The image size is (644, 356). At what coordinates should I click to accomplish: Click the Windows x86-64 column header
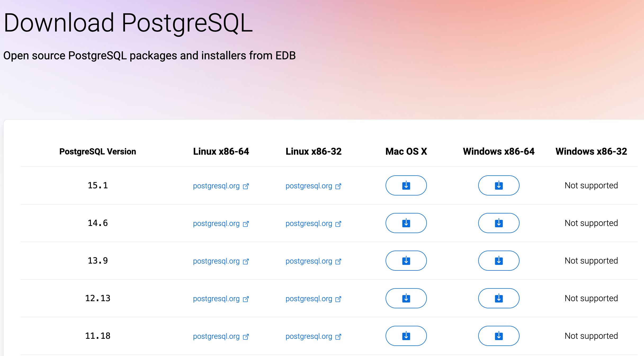click(x=499, y=152)
